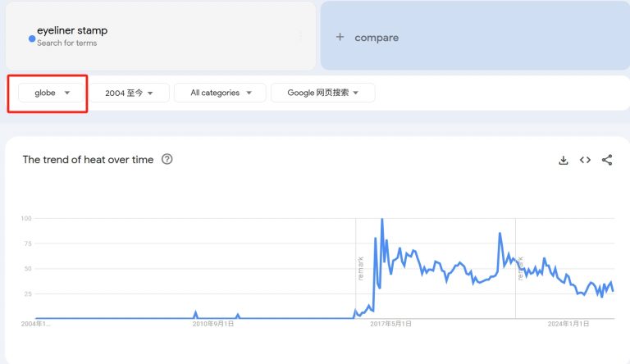This screenshot has width=630, height=364.
Task: Select the second remark marker near 2022
Action: [x=520, y=268]
